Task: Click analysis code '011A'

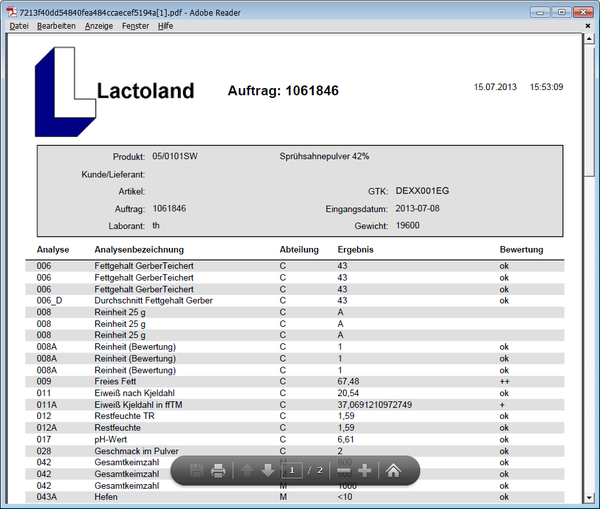Action: tap(47, 405)
